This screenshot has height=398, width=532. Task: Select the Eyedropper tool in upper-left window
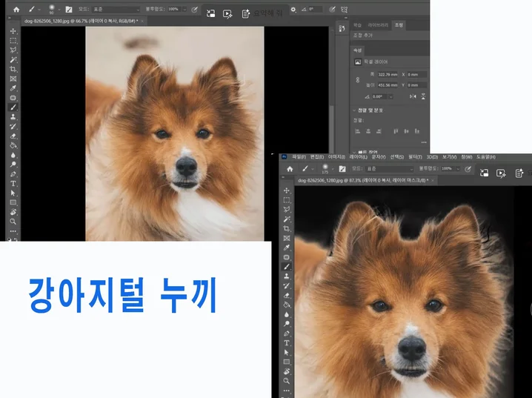coord(13,88)
